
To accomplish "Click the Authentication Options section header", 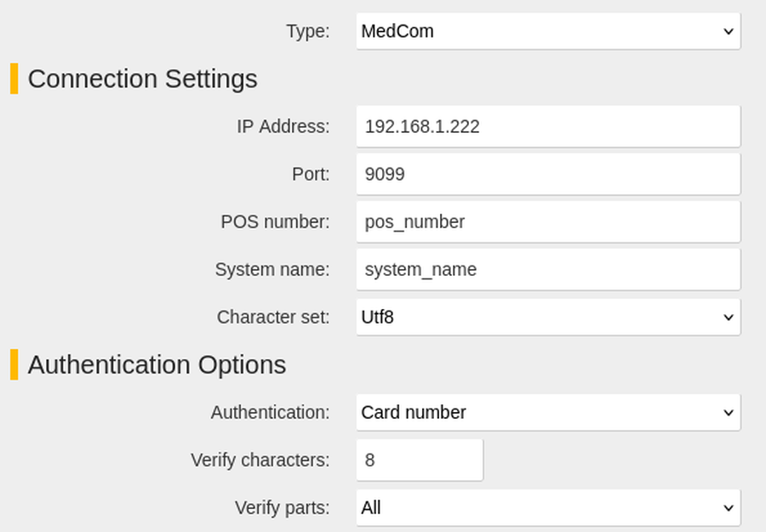I will tap(157, 364).
